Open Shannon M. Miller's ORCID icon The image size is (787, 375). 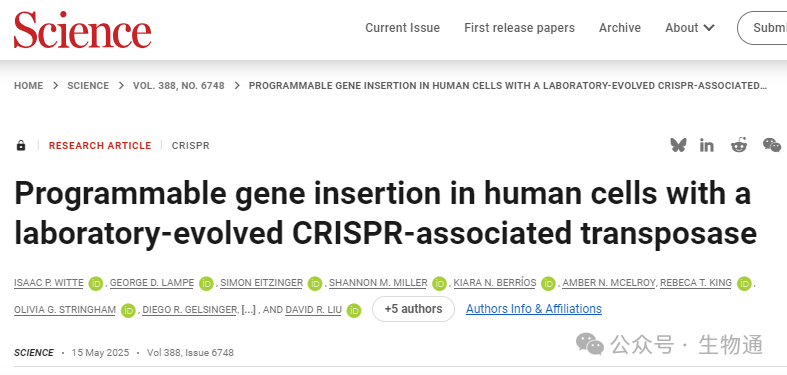(439, 284)
